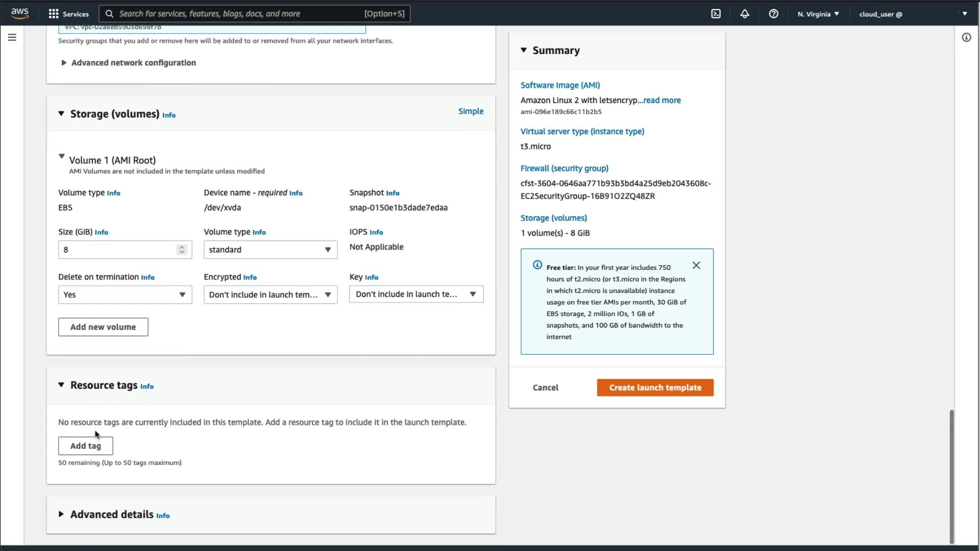The image size is (980, 551).
Task: Open Delete on termination dropdown
Action: [x=125, y=294]
